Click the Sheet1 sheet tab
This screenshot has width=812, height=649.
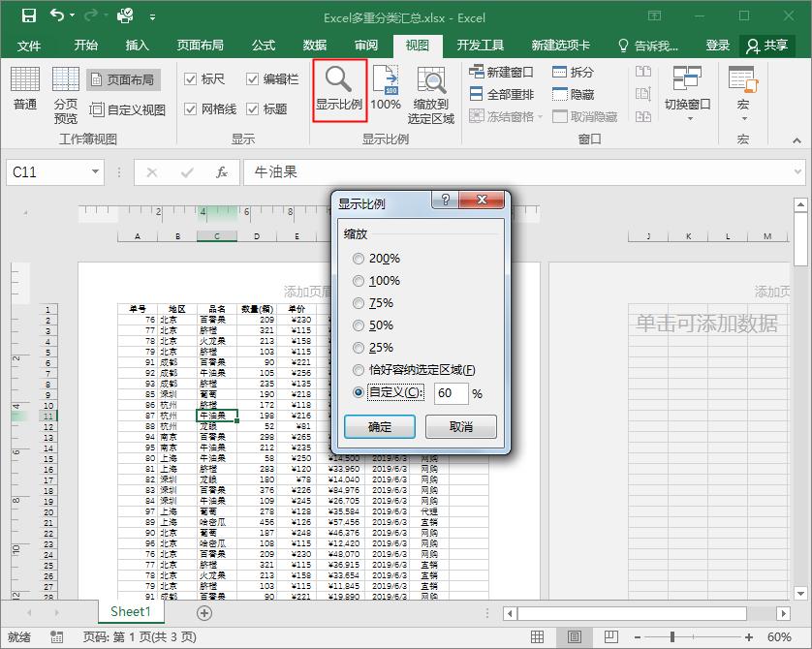(130, 612)
